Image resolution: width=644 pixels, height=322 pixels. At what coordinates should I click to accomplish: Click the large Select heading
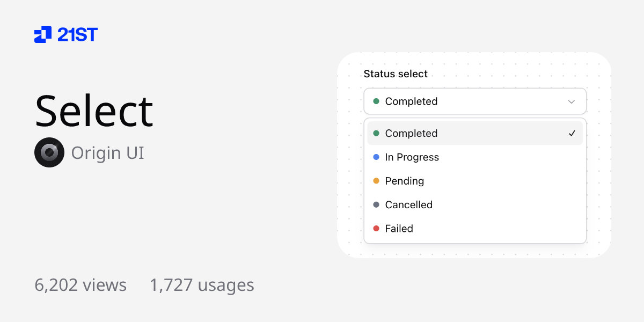pos(94,111)
